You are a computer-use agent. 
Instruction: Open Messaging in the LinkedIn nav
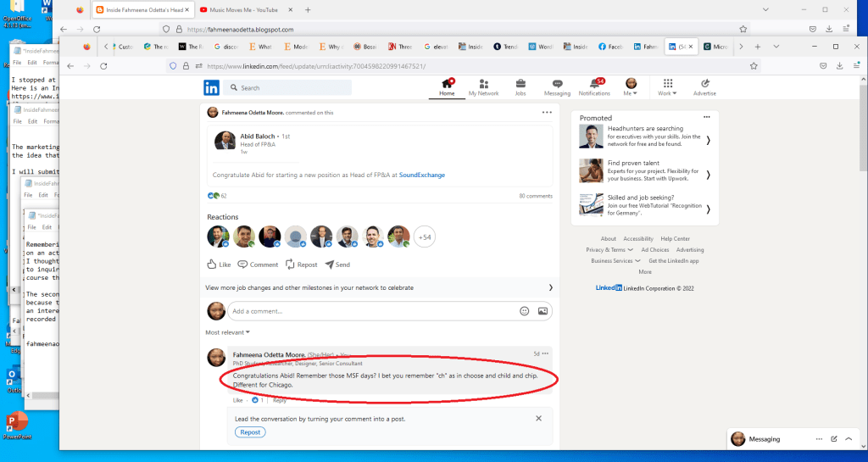557,86
